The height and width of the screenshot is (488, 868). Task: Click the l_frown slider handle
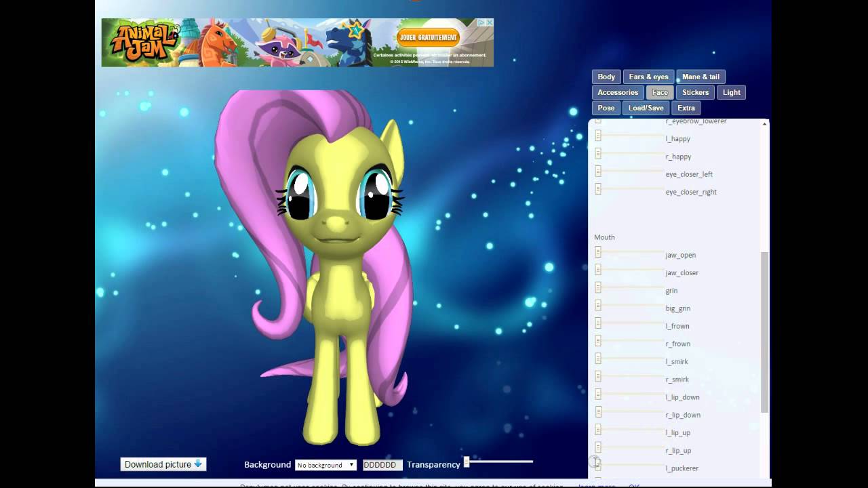coord(598,323)
